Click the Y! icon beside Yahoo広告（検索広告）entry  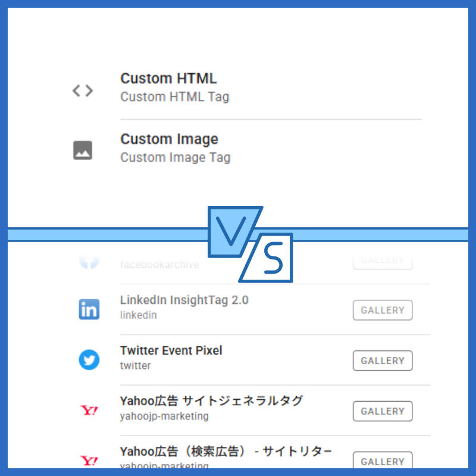tap(89, 460)
